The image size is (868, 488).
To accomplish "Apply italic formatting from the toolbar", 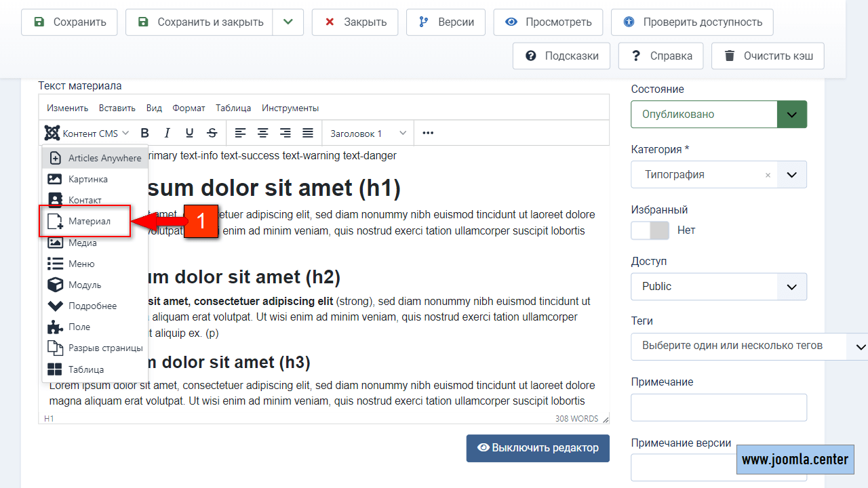I will pyautogui.click(x=167, y=133).
